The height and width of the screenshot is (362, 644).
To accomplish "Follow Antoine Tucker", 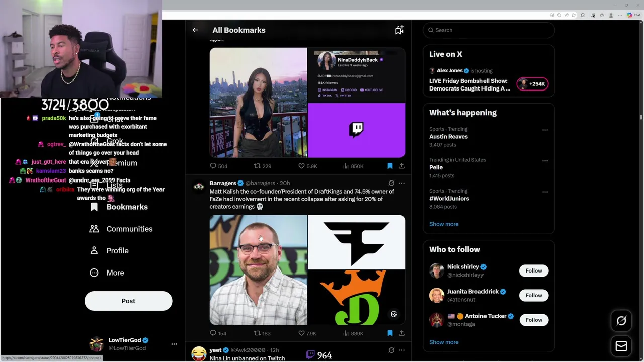I will (534, 320).
